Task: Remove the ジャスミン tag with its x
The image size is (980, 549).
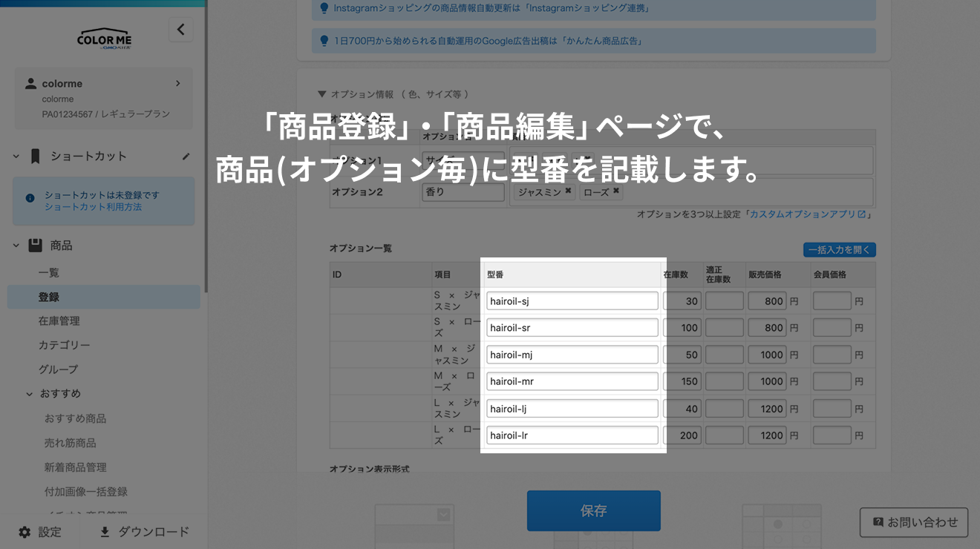Action: pyautogui.click(x=568, y=191)
